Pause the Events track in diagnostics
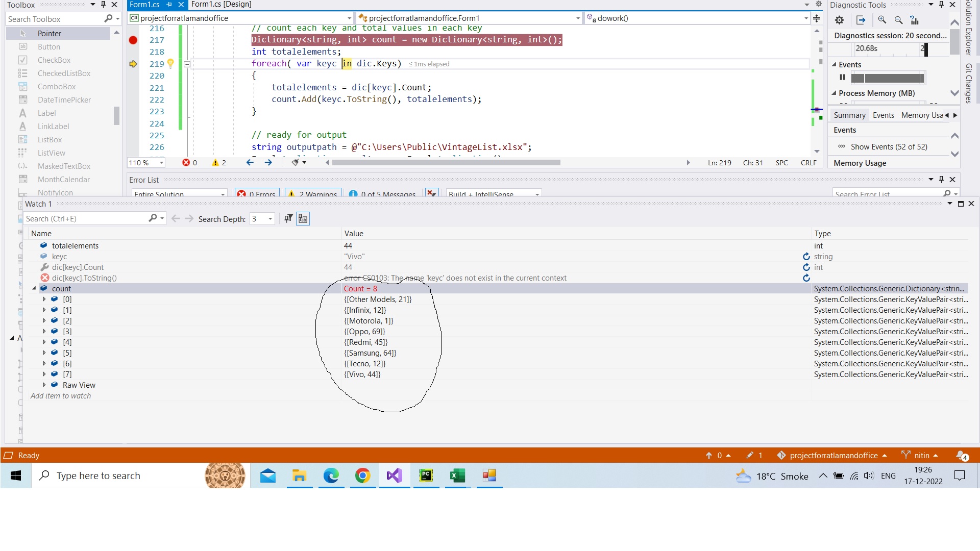Screen dimensions: 980x551 click(842, 78)
